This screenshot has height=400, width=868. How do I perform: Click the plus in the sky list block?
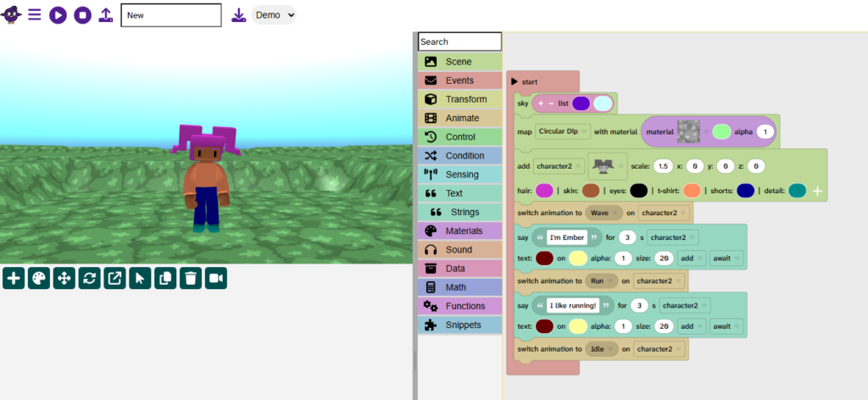[541, 103]
